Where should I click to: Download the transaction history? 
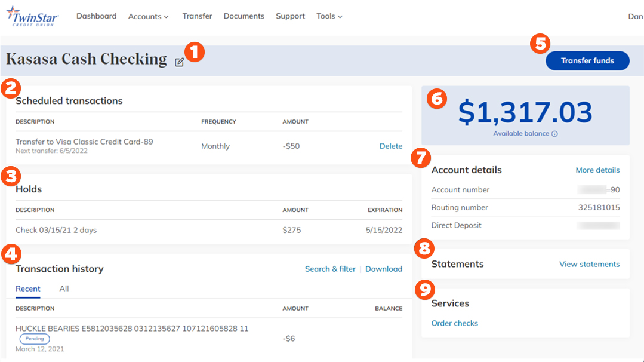pyautogui.click(x=384, y=269)
